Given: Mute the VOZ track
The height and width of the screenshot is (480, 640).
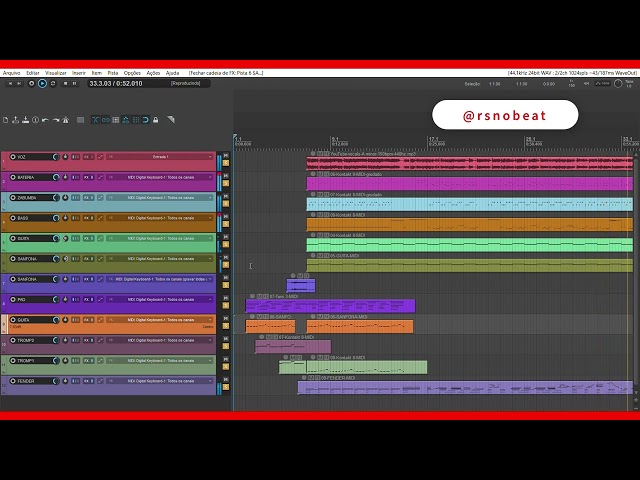Looking at the screenshot, I should 226,156.
